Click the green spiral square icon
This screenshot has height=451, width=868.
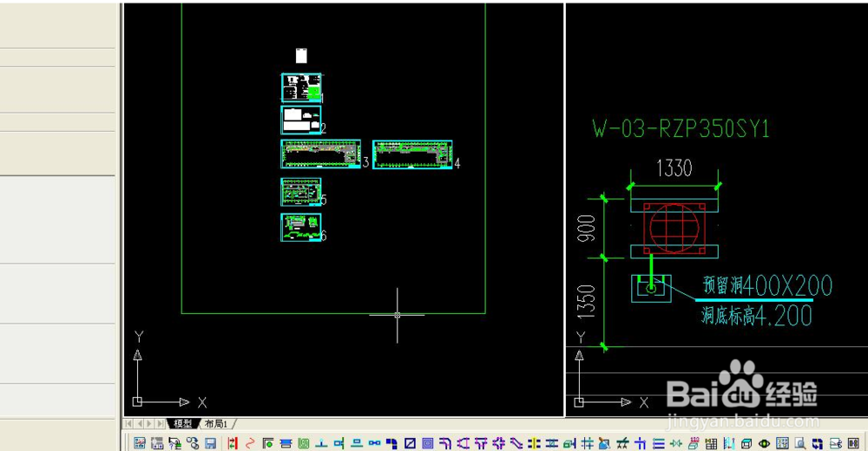point(303,443)
